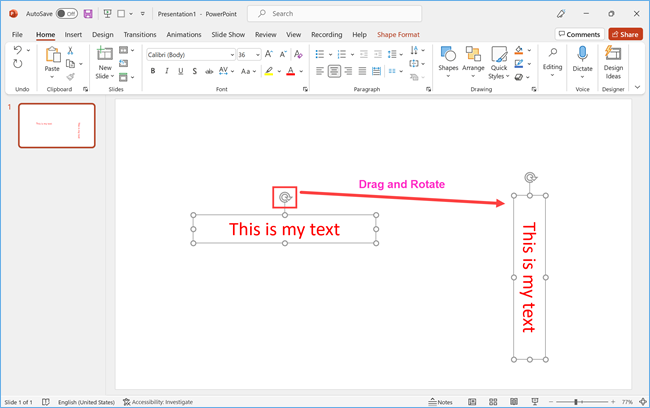Open the Comments button
650x408 pixels.
pyautogui.click(x=578, y=34)
